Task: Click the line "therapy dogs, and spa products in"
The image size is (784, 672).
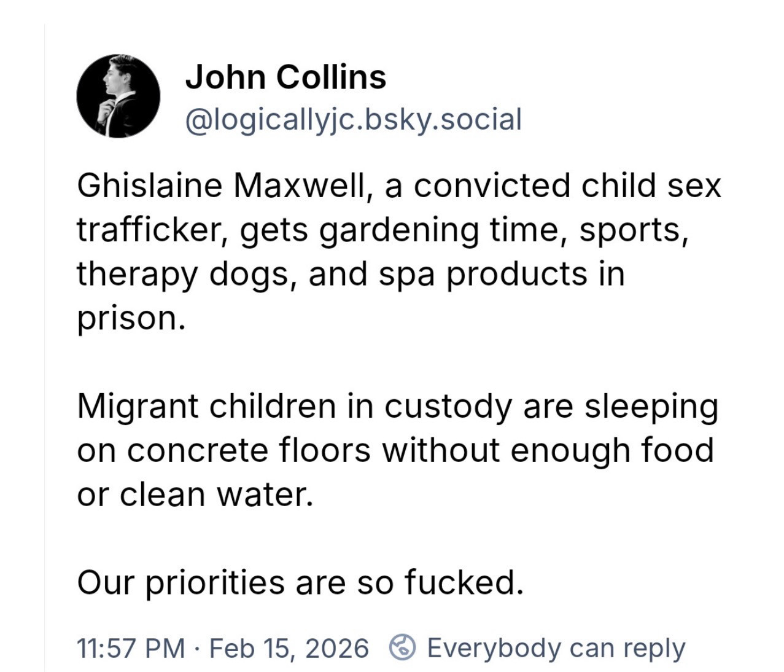Action: click(350, 273)
